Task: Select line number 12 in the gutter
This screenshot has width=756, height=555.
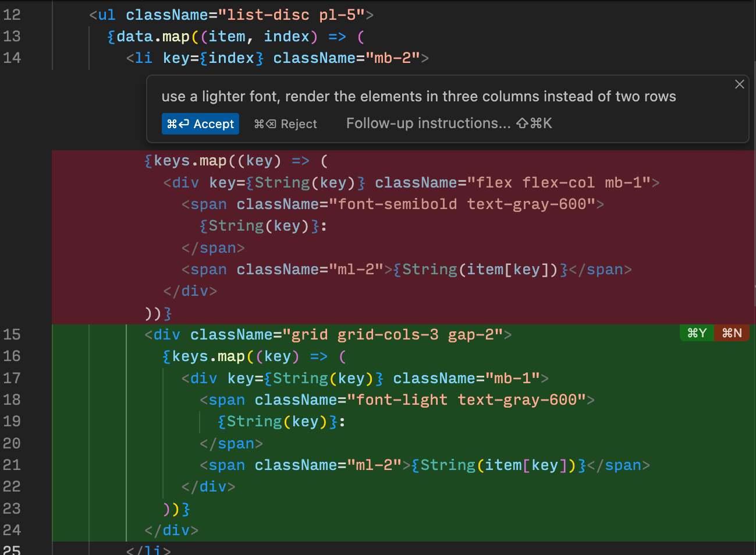Action: [12, 15]
